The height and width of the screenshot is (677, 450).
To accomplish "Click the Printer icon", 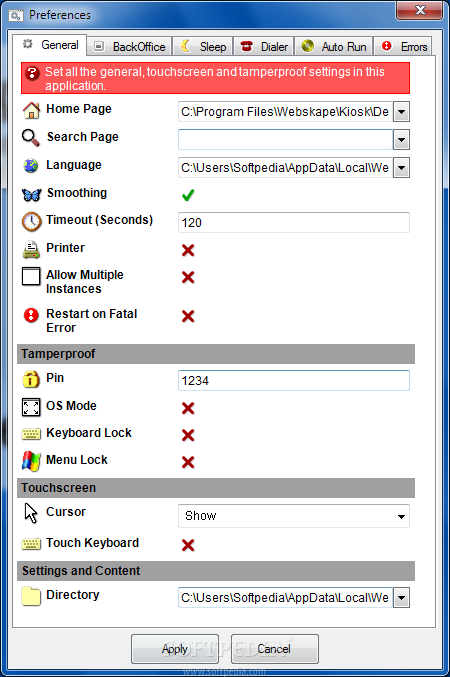I will click(31, 250).
